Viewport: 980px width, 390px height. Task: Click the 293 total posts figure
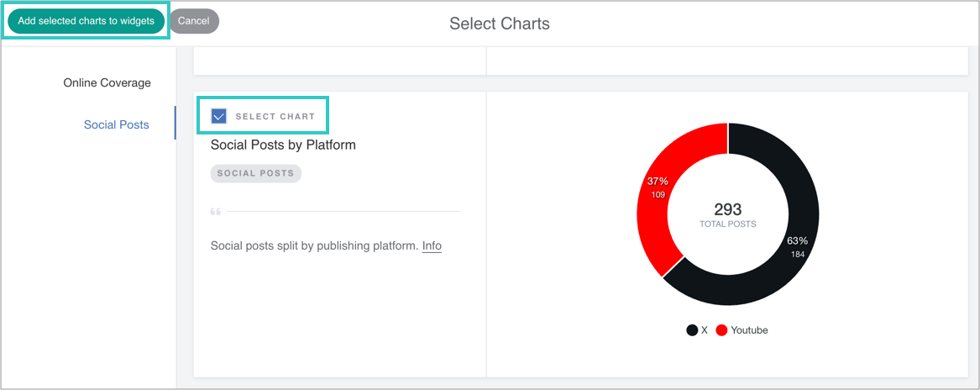click(x=727, y=209)
